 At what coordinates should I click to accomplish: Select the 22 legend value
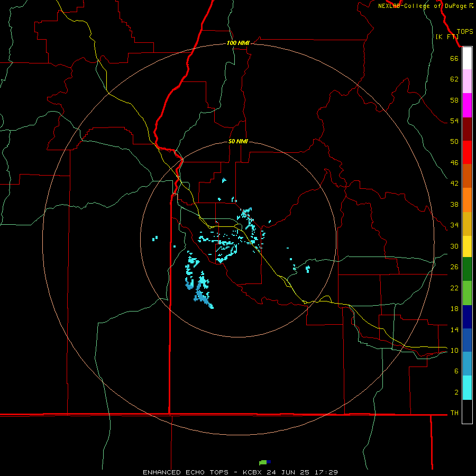coord(454,288)
